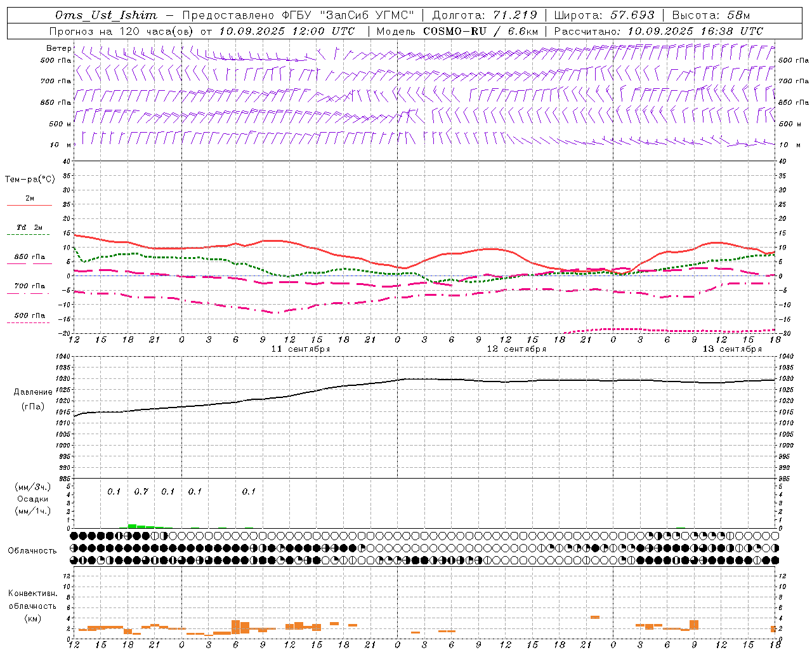Click the '(мм/3ч.)' precipitation unit label
The height and width of the screenshot is (650, 812).
33,487
